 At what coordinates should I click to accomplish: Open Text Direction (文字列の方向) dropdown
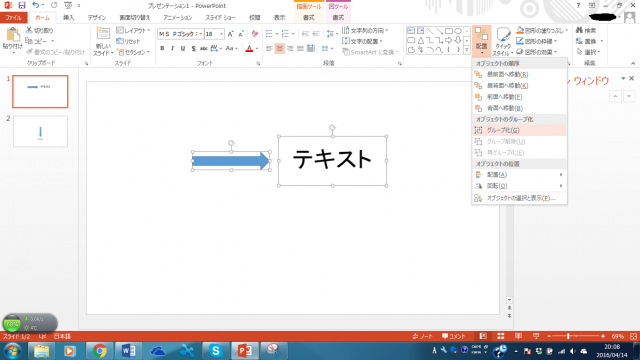(365, 30)
